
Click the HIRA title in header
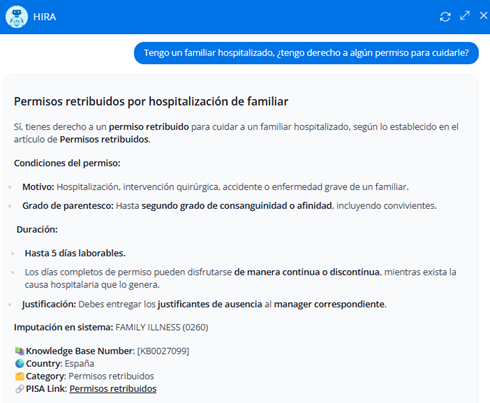tap(45, 17)
